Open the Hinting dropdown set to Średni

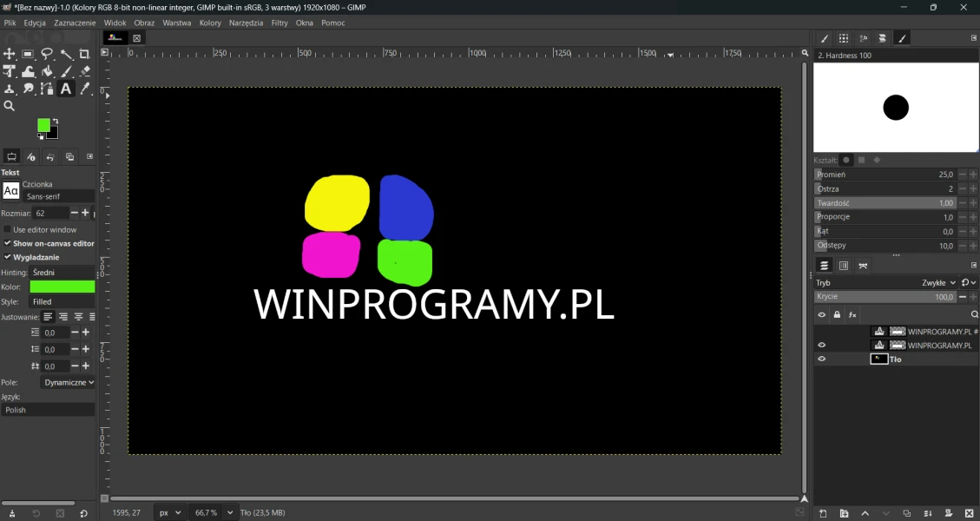click(x=62, y=273)
